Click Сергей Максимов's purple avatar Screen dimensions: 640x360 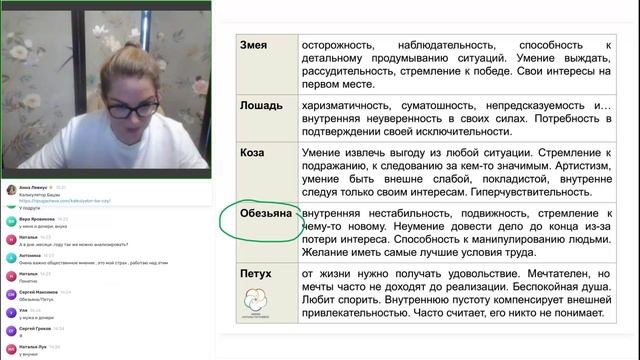tap(11, 295)
